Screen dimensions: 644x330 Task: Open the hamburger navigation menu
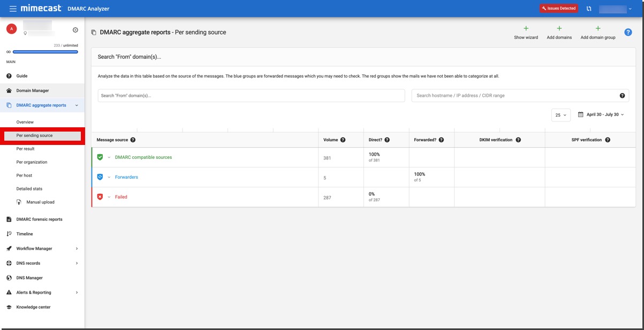13,9
